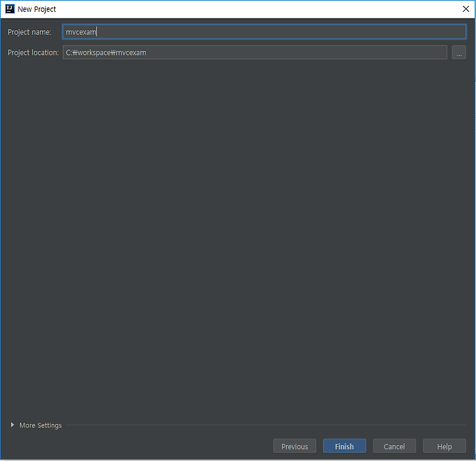
Task: Click the IntelliJ icon in the title bar
Action: click(x=10, y=9)
